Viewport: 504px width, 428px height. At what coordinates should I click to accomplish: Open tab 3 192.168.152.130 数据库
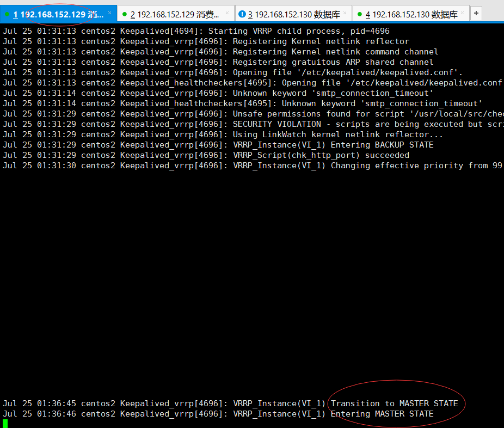(294, 14)
